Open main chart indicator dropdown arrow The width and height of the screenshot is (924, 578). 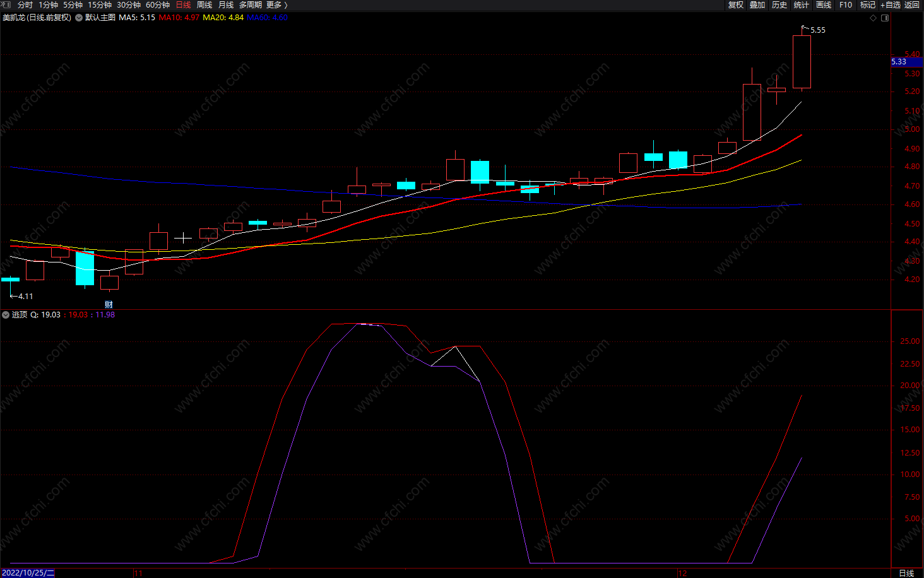click(79, 18)
